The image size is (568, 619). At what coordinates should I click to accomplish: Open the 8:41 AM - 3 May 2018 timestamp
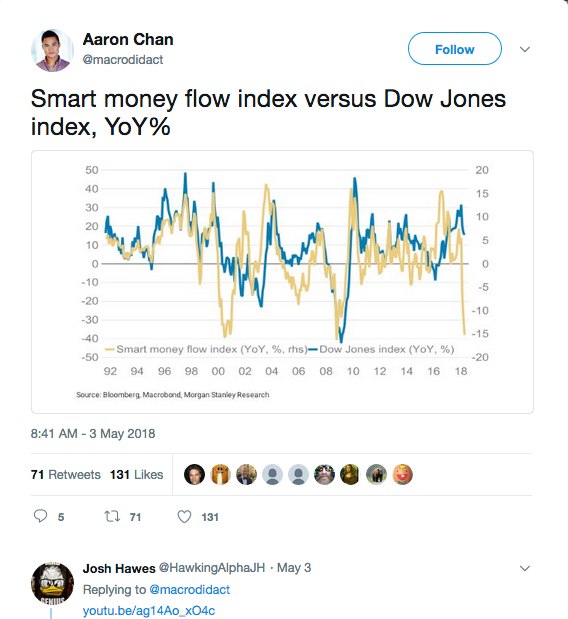coord(93,433)
